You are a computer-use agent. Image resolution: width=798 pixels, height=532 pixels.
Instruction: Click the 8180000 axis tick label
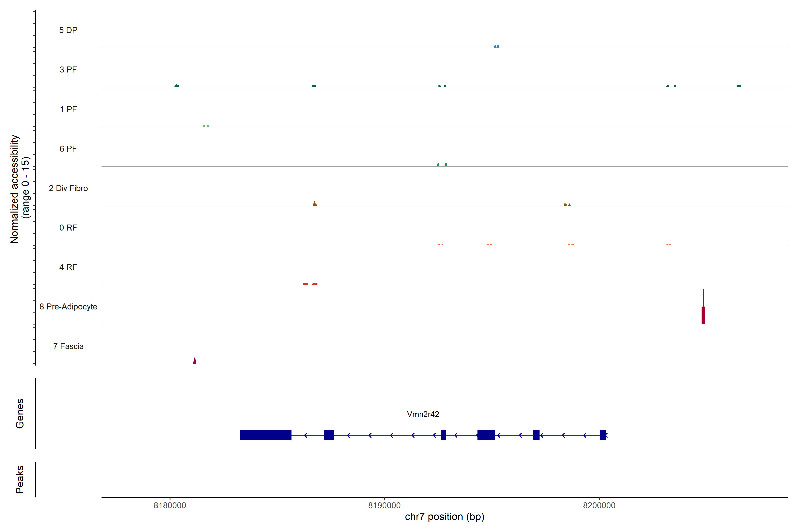tap(170, 506)
